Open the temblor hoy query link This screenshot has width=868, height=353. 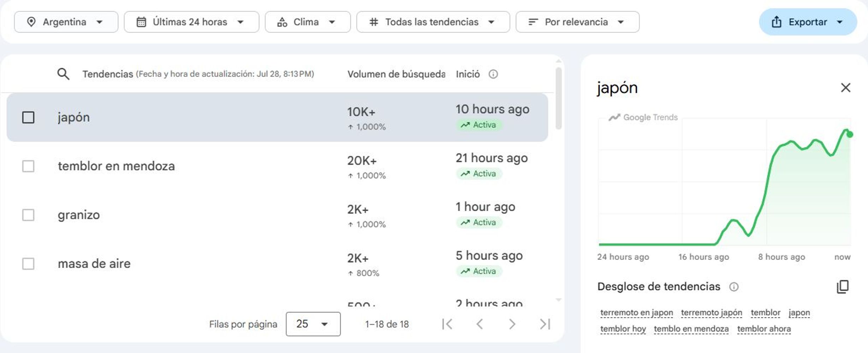point(623,329)
